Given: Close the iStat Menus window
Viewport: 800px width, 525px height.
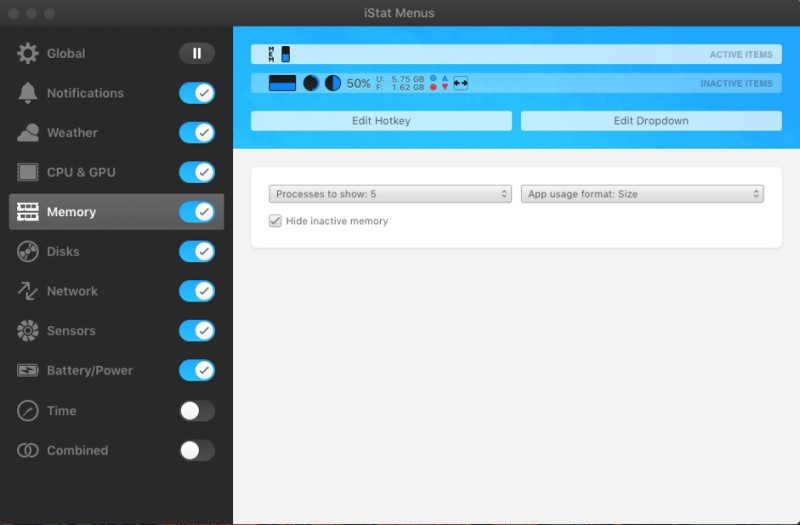Looking at the screenshot, I should point(14,13).
